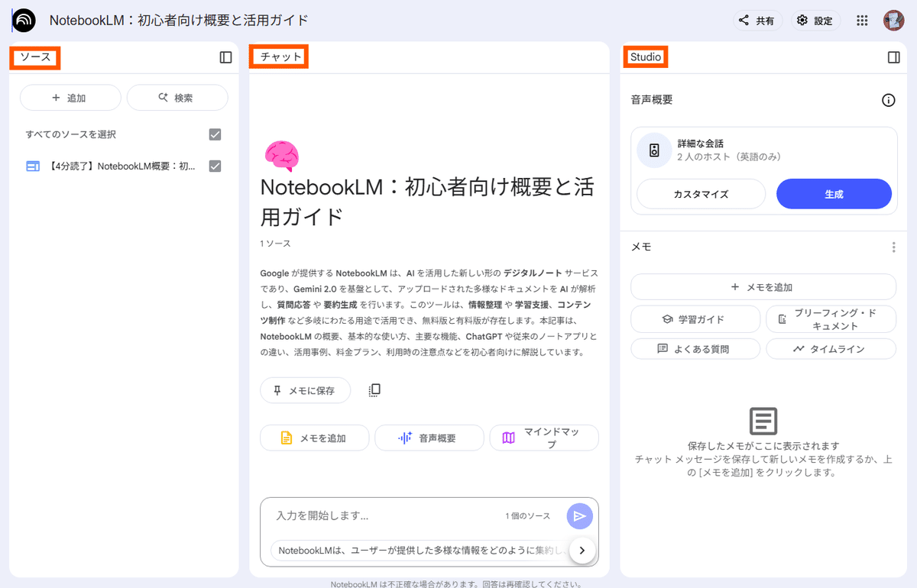Generate a 学習ガイド note
Viewport: 917px width, 588px height.
tap(695, 318)
